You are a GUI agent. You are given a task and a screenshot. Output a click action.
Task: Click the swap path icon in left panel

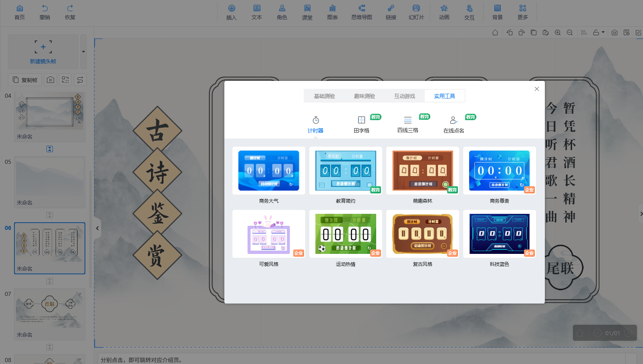pyautogui.click(x=80, y=80)
